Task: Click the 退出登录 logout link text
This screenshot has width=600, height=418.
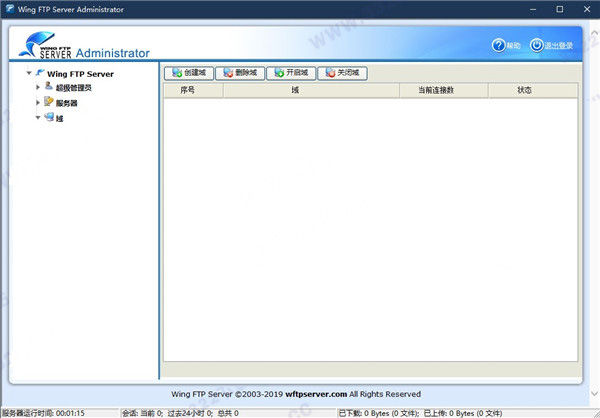Action: click(559, 46)
